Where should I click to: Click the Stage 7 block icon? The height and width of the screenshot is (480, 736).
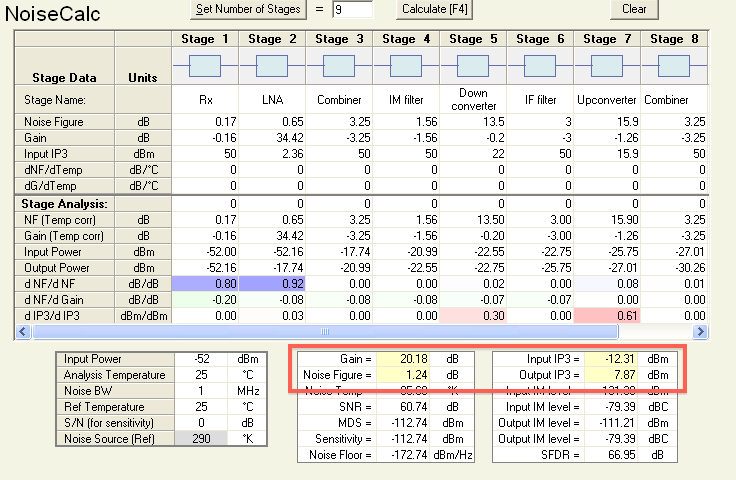(x=607, y=66)
